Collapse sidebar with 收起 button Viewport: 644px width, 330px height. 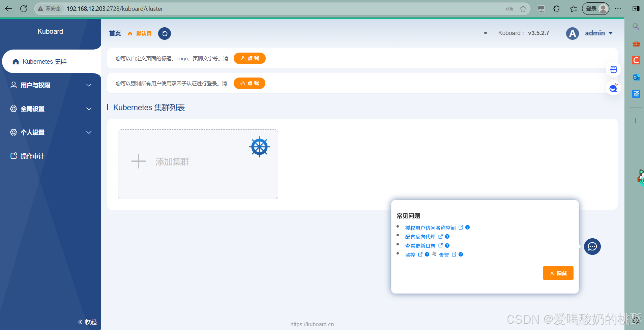click(87, 322)
